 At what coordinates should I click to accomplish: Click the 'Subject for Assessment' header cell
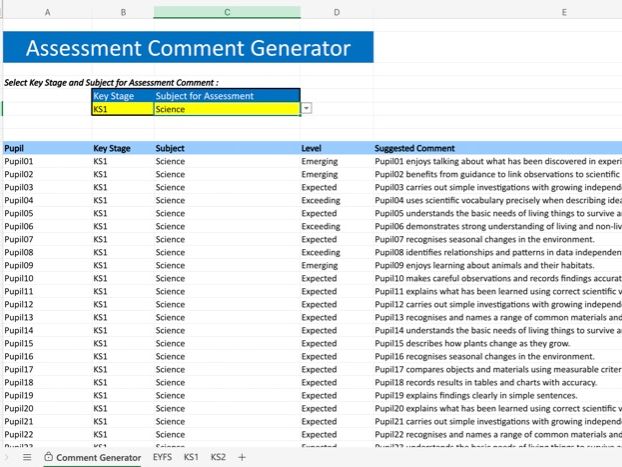tap(227, 96)
